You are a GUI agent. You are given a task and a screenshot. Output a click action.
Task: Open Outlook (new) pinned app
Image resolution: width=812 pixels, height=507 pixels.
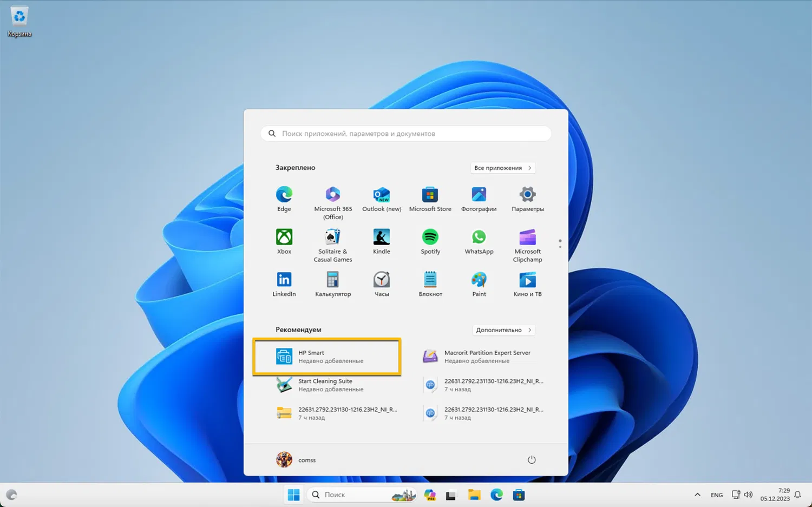(382, 199)
